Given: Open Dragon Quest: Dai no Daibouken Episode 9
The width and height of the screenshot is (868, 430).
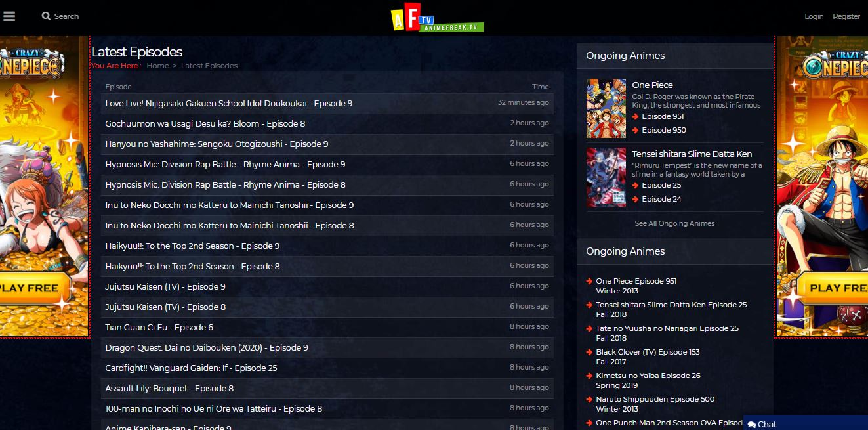Looking at the screenshot, I should 207,347.
